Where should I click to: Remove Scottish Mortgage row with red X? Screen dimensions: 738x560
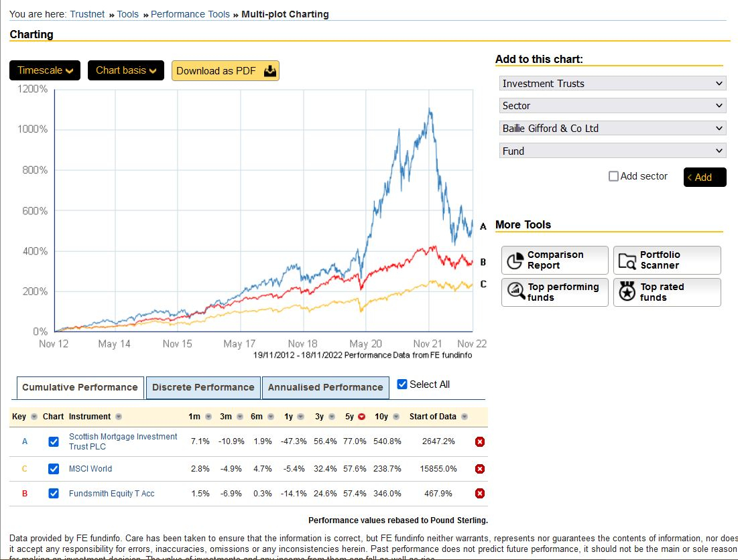(480, 441)
